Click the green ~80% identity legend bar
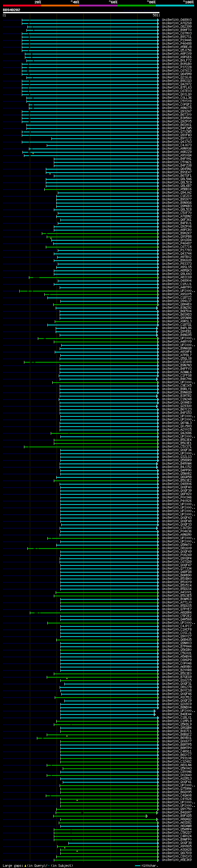The image size is (197, 868). (137, 6)
